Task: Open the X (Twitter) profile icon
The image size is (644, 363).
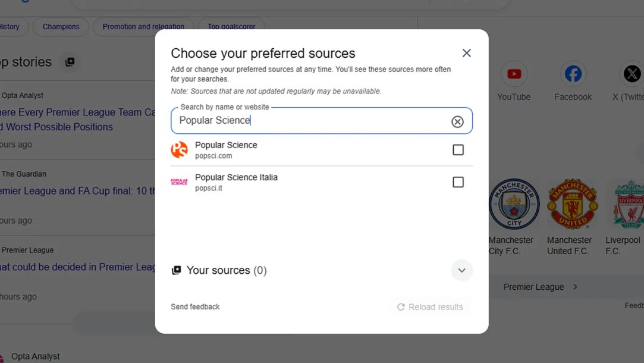Action: point(632,74)
